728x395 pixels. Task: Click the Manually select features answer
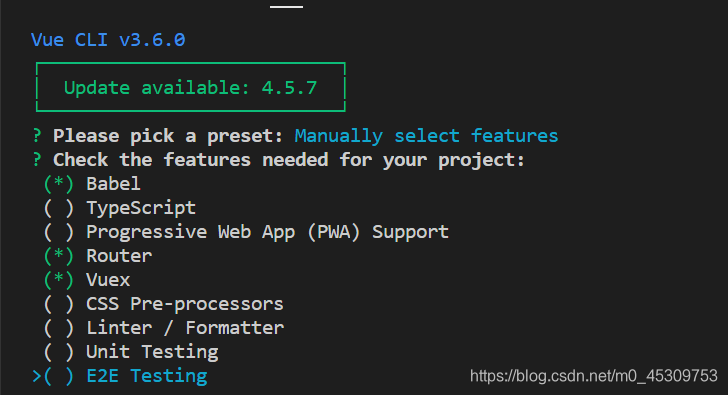pyautogui.click(x=426, y=136)
